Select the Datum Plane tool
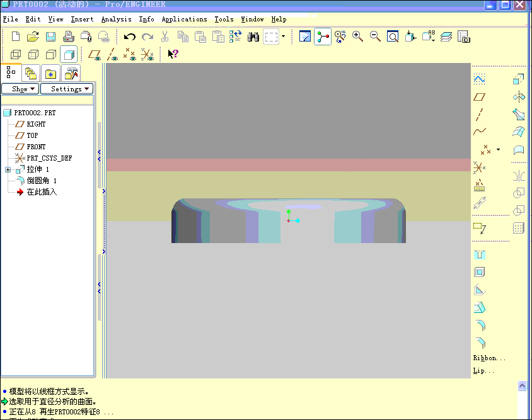Viewport: 532px width, 420px height. point(479,97)
